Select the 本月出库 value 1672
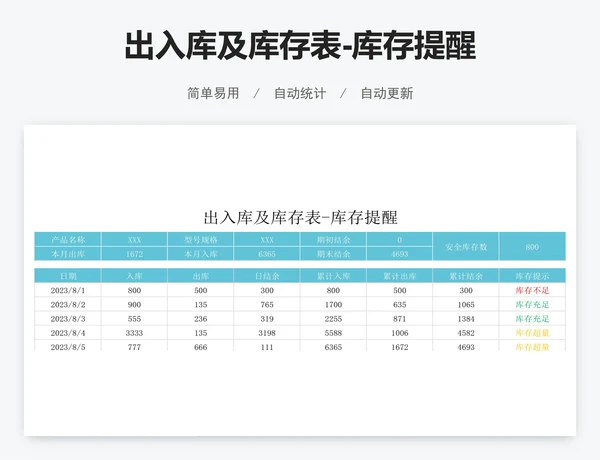Screen dimensions: 600x460 134,254
